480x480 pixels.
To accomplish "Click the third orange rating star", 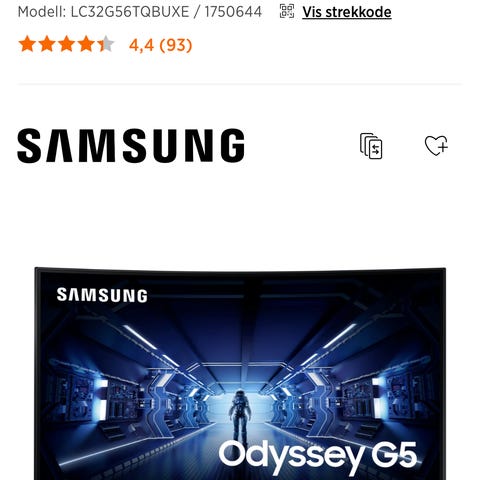I will coord(66,44).
